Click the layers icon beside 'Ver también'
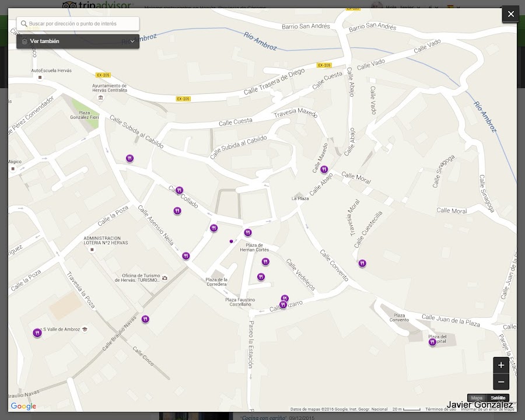525x420 pixels. [24, 41]
